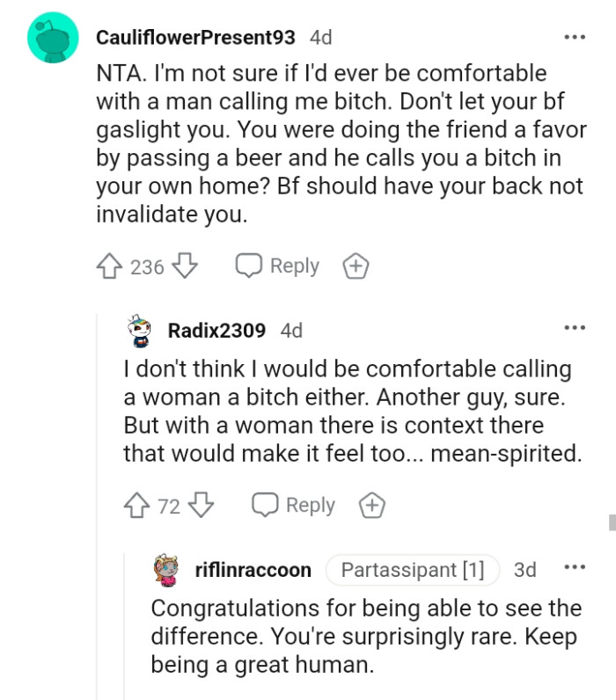The image size is (616, 700).
Task: Open Radix2309 username link
Action: point(216,331)
